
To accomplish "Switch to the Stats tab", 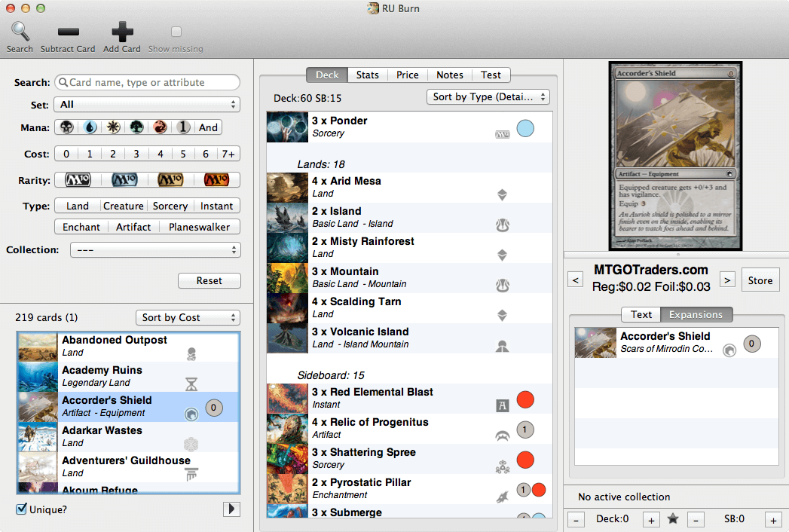I will [367, 75].
